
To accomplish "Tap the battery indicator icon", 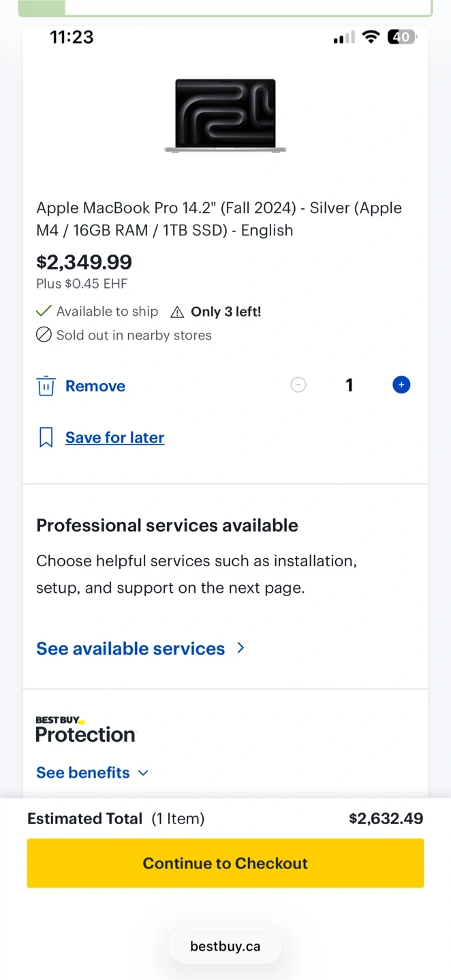I will tap(401, 37).
